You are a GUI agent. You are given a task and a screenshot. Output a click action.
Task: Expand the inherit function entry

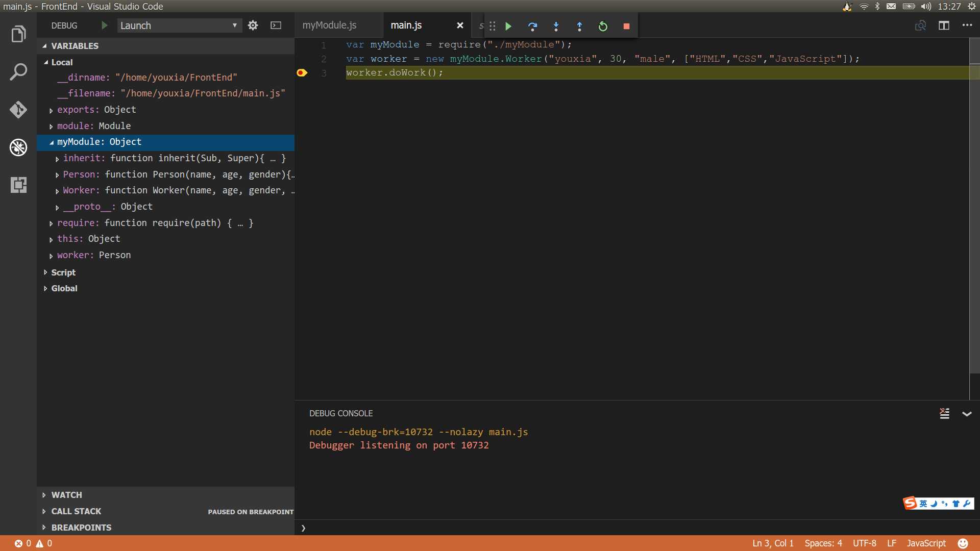(57, 159)
